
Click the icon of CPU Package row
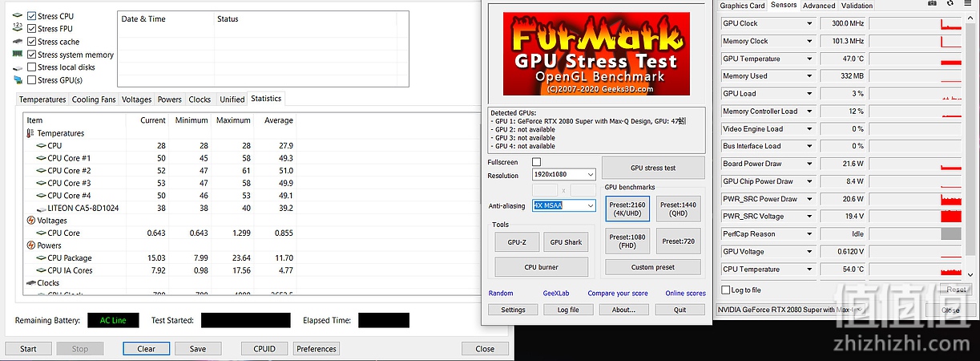tap(41, 258)
